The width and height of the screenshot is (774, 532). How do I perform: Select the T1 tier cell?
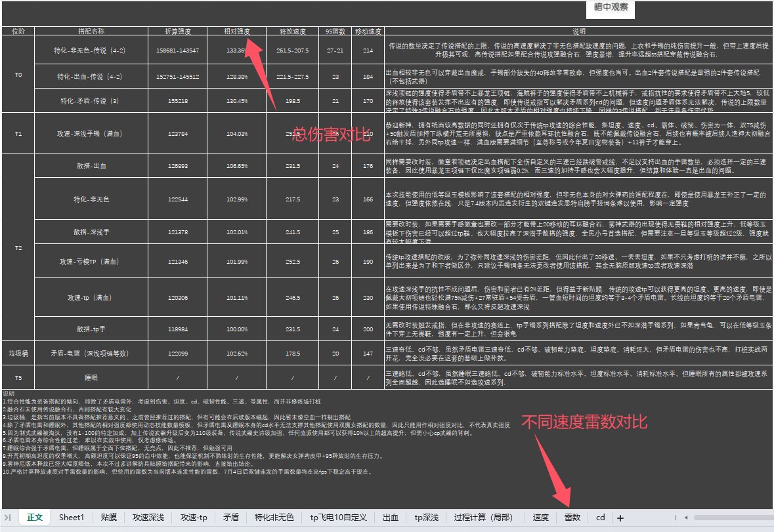click(18, 134)
